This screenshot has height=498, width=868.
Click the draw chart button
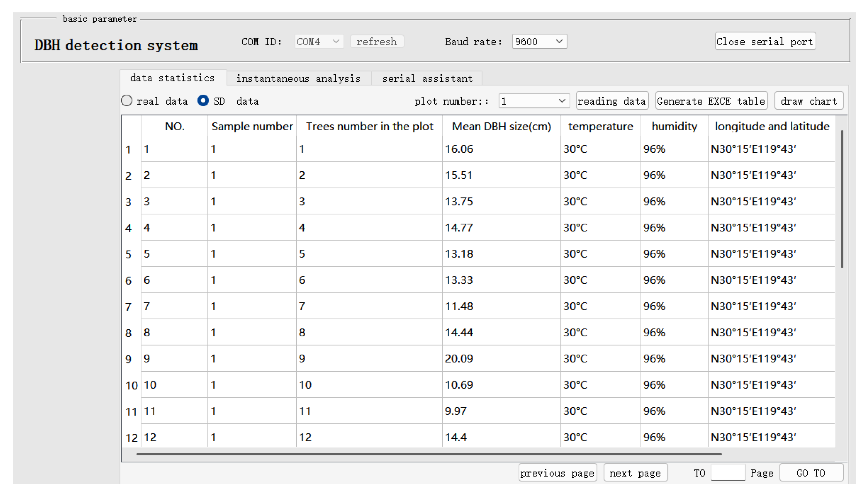click(809, 101)
